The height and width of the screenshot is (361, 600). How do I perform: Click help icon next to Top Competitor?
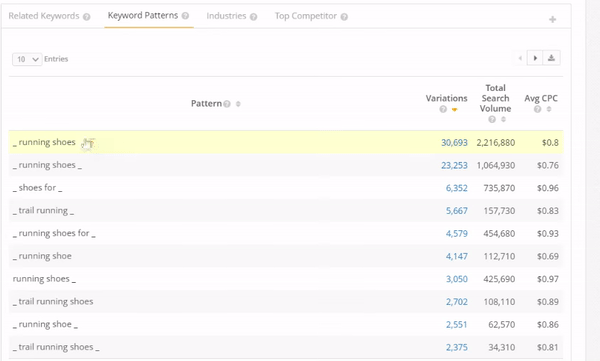point(344,17)
